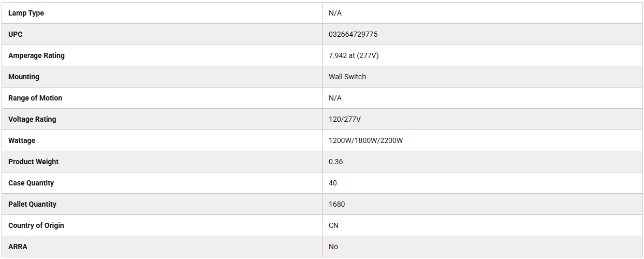The image size is (644, 259).
Task: Select the Wall Switch value
Action: coord(347,77)
